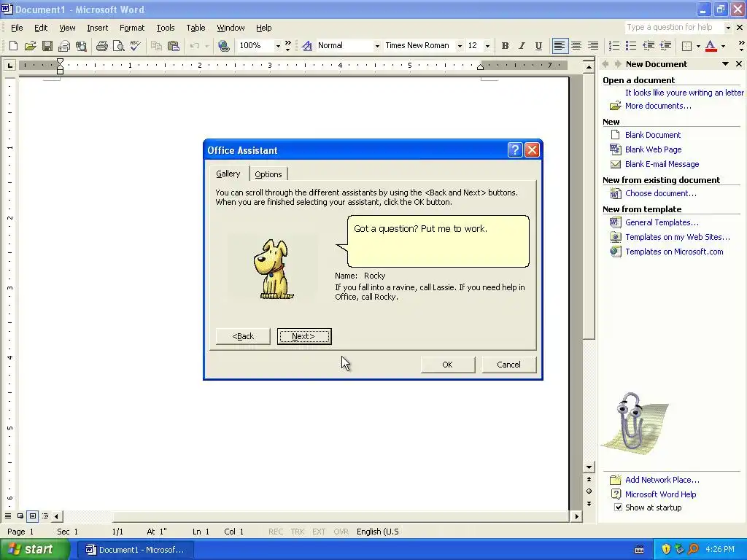747x560 pixels.
Task: Click the Copy toolbar icon
Action: [156, 46]
